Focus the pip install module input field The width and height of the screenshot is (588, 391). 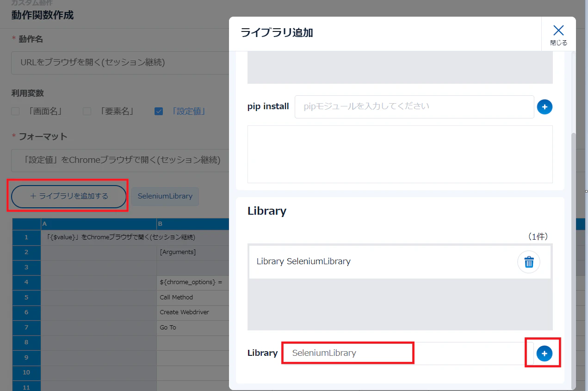(415, 107)
